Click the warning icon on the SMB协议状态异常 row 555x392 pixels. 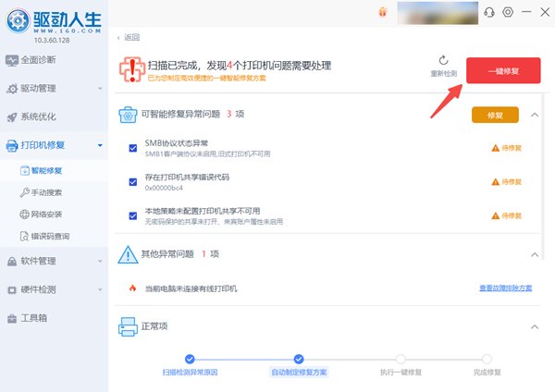[x=495, y=148]
